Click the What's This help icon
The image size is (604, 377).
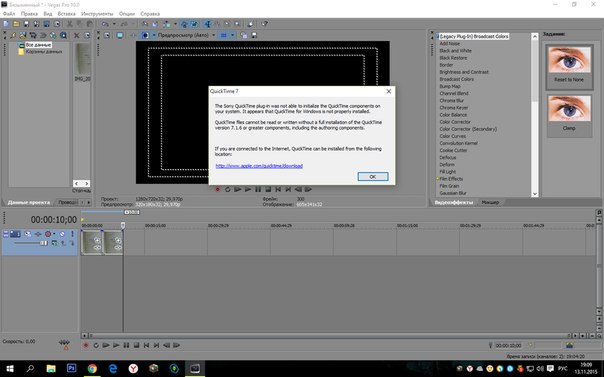(x=265, y=24)
